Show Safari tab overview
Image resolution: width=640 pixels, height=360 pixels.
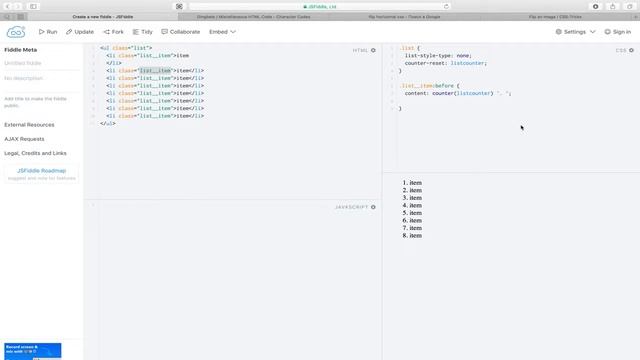click(630, 7)
